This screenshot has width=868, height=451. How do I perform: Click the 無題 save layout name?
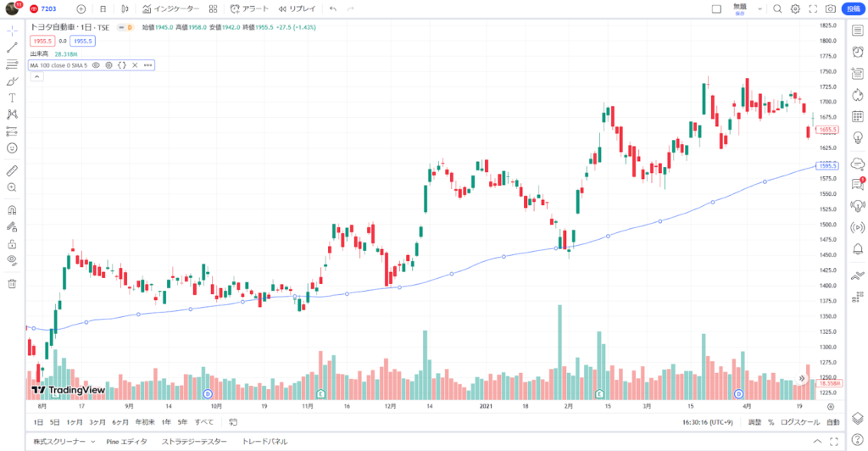(740, 8)
